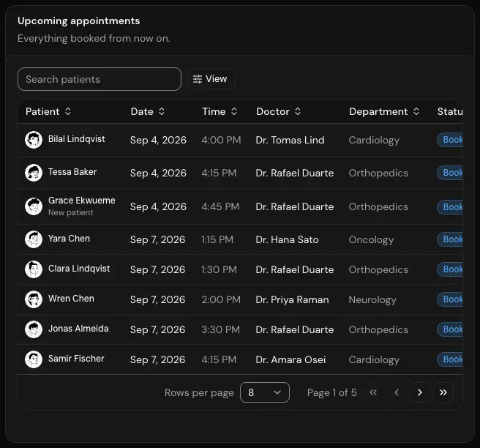Click the Search patients field
480x448 pixels.
(100, 79)
